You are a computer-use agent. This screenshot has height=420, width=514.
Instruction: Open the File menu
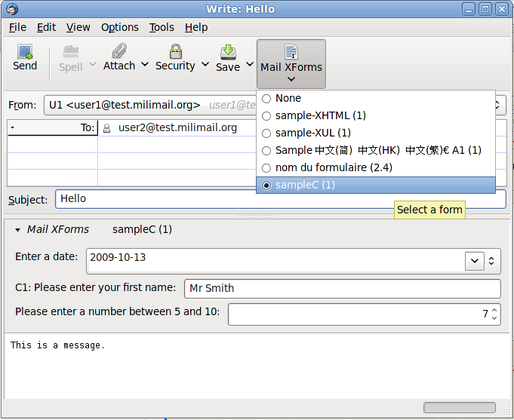pyautogui.click(x=17, y=27)
